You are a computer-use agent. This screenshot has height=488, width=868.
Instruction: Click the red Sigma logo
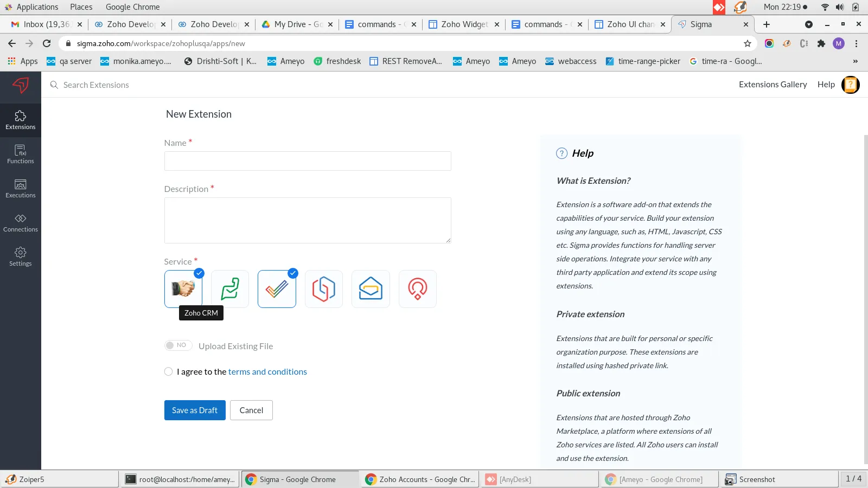21,85
